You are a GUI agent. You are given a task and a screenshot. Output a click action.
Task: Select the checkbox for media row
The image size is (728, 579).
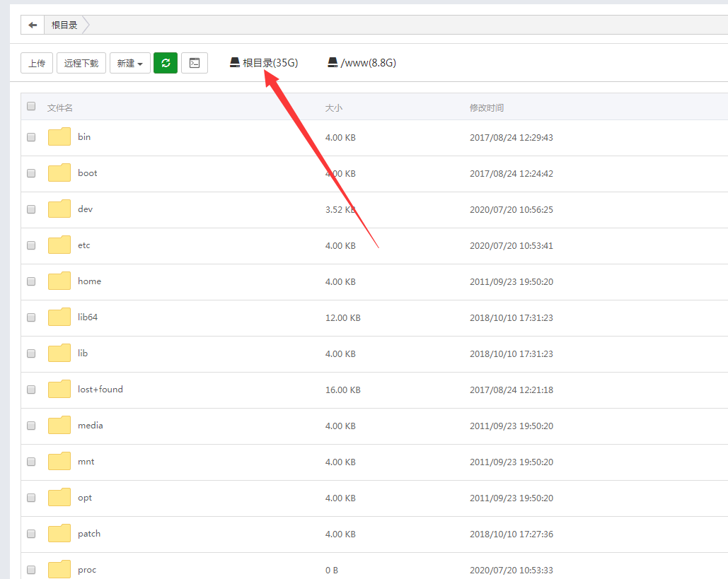click(31, 426)
